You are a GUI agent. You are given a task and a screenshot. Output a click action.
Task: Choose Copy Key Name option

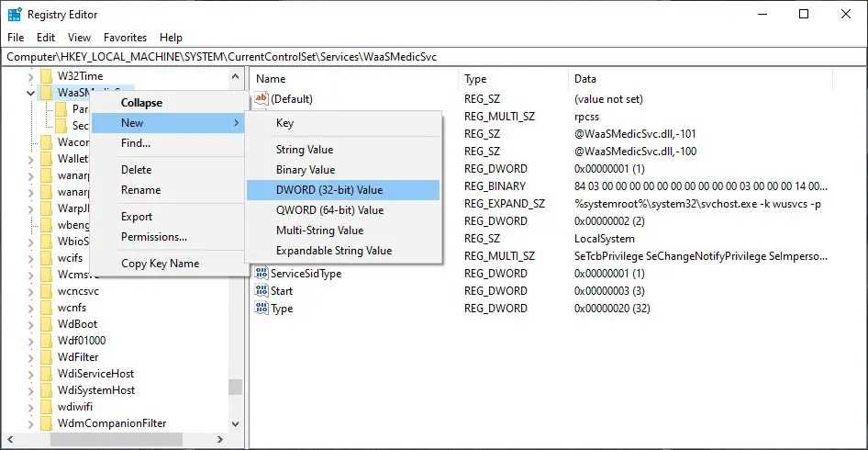160,264
